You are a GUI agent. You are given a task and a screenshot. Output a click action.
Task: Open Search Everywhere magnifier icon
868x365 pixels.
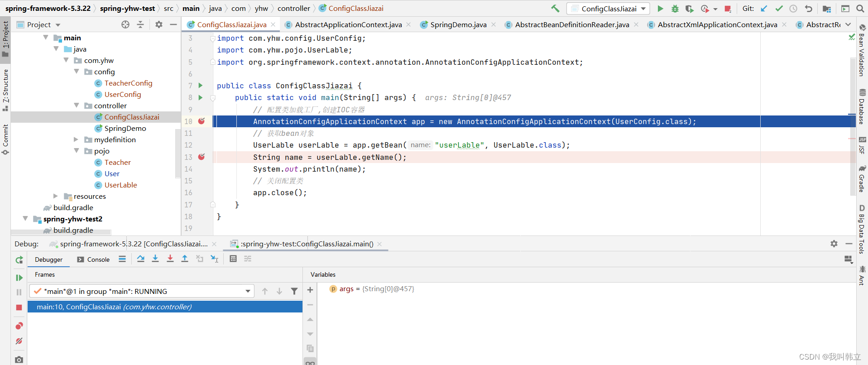pos(860,9)
